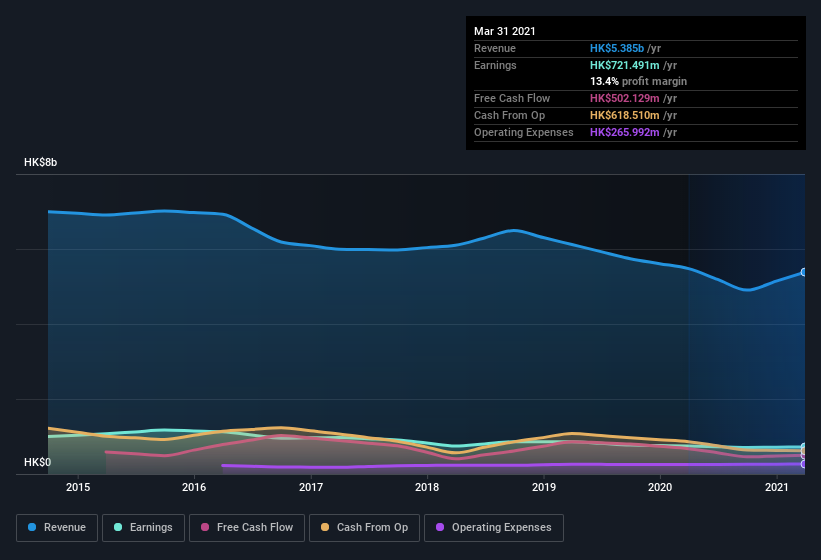The width and height of the screenshot is (821, 560).
Task: Click the Operating Expenses label in tooltip
Action: 524,132
